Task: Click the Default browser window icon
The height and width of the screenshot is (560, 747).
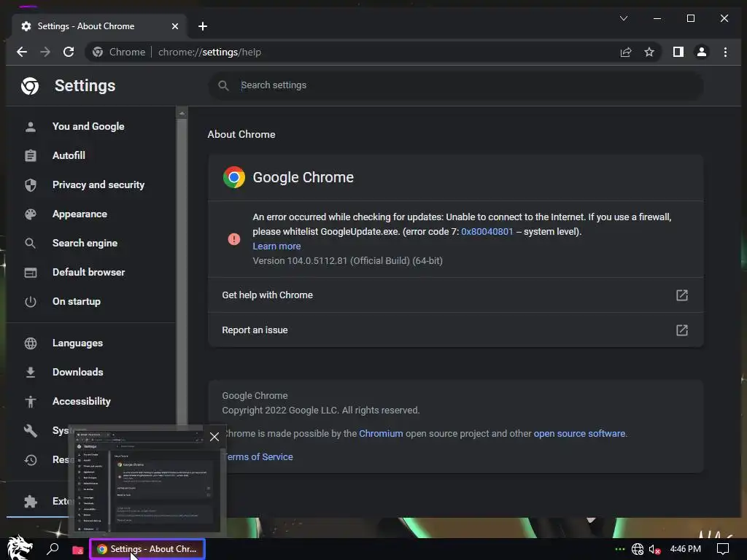Action: (31, 273)
